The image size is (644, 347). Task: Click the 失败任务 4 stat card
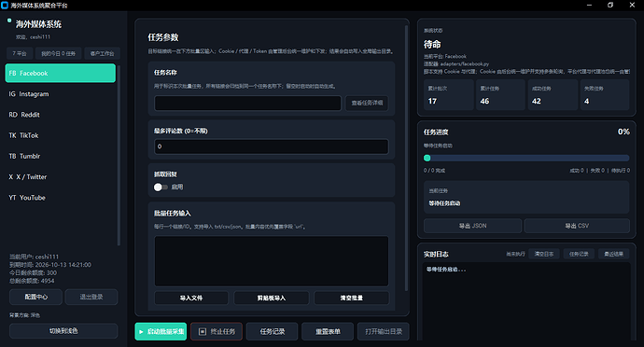(605, 95)
